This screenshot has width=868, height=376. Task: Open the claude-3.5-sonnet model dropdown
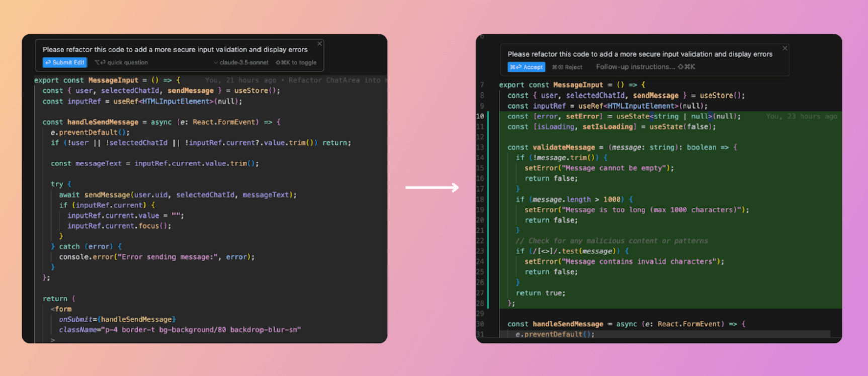(x=241, y=63)
